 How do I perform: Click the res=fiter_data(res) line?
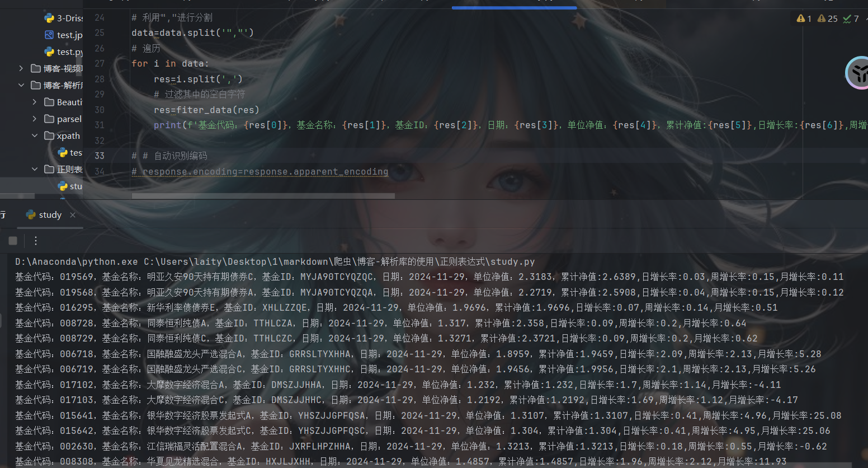(206, 110)
